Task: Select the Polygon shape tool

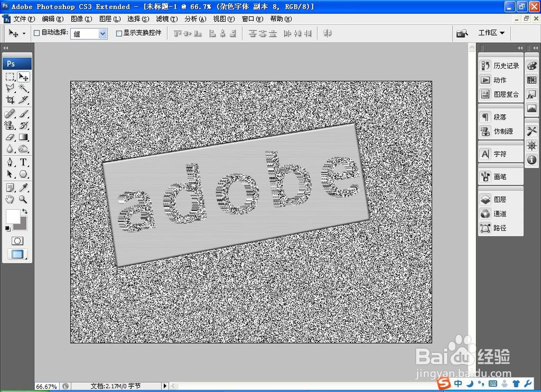Action: [x=23, y=174]
